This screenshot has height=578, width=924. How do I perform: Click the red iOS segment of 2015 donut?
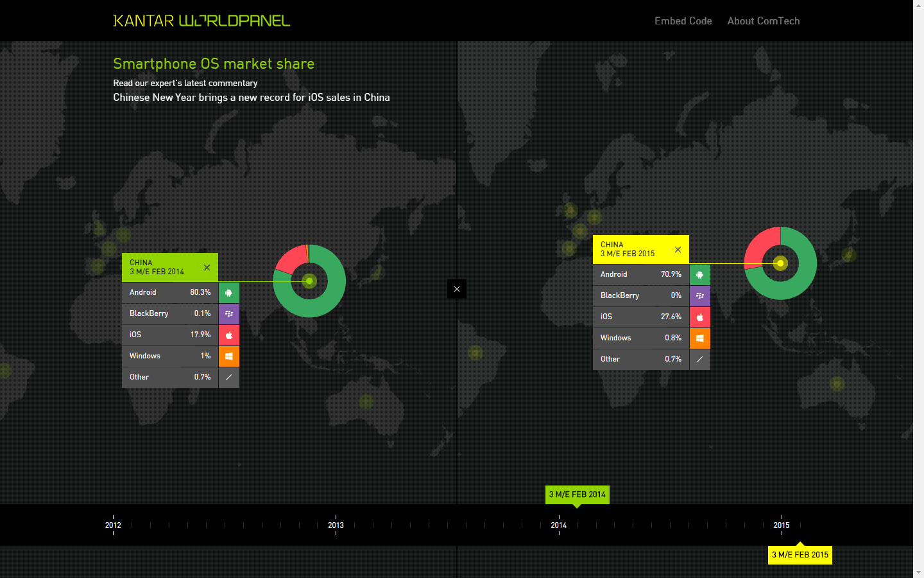pos(760,246)
